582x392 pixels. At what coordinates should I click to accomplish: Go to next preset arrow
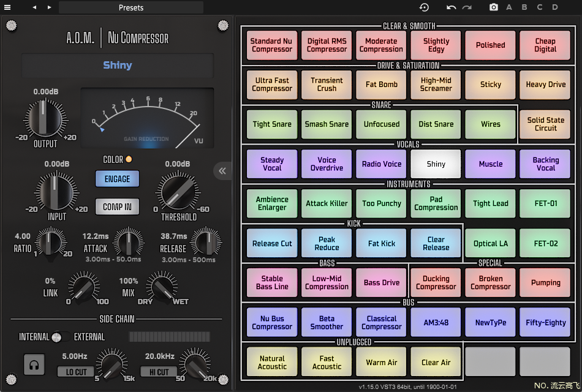(x=49, y=7)
